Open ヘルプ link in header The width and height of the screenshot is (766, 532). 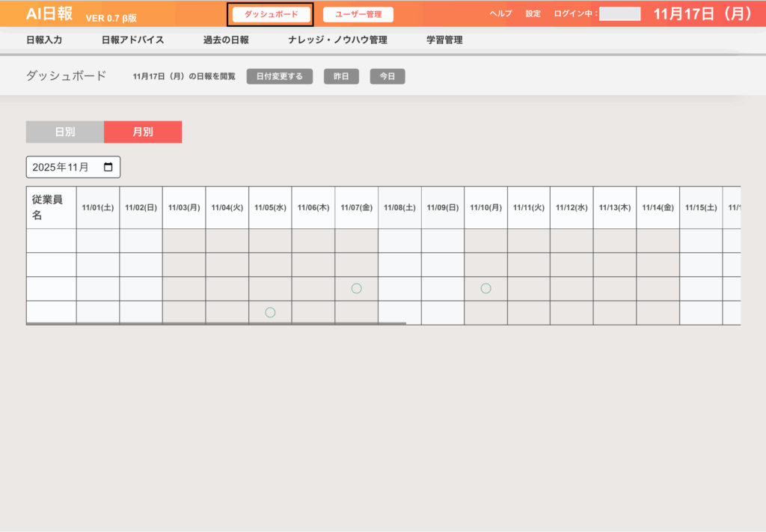500,14
